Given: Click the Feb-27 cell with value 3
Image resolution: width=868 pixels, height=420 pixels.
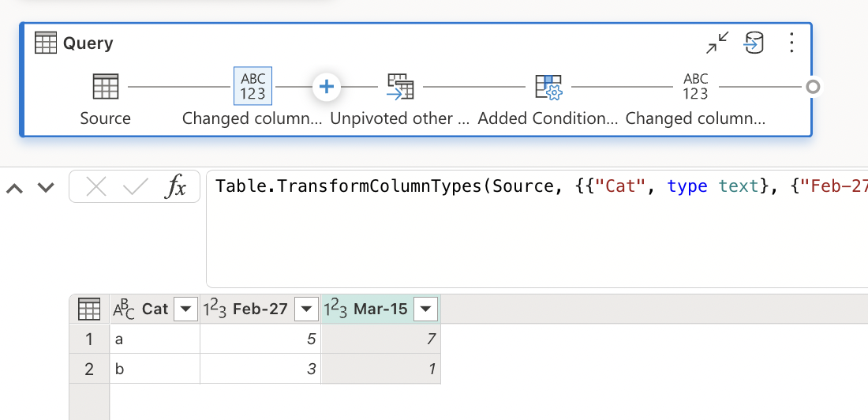Looking at the screenshot, I should [x=260, y=369].
